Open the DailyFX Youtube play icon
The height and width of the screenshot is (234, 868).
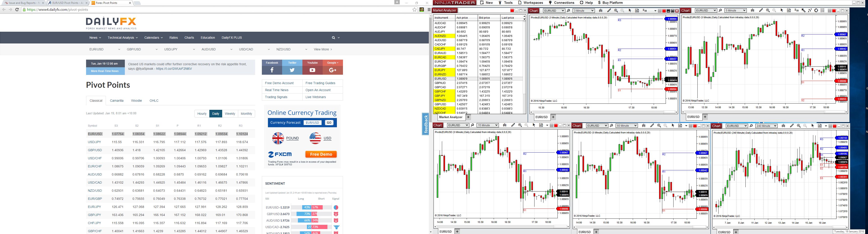[312, 70]
